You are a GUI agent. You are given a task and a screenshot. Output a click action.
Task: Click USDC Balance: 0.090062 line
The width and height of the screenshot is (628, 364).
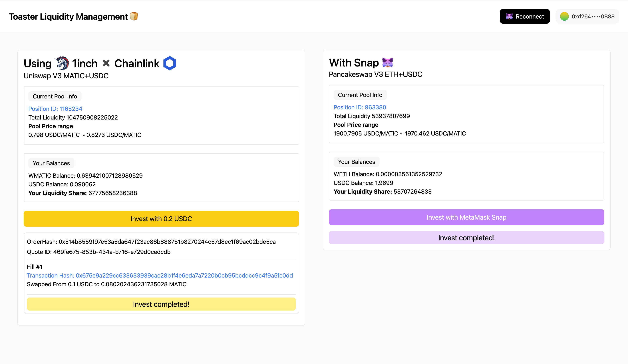pos(62,184)
